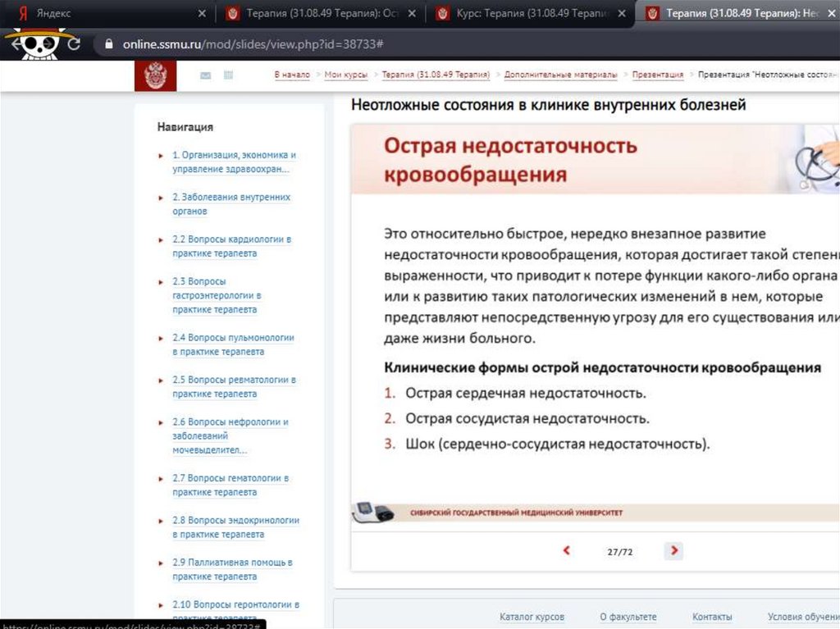The width and height of the screenshot is (840, 629).
Task: Open the Презентация breadcrumb link
Action: (657, 75)
